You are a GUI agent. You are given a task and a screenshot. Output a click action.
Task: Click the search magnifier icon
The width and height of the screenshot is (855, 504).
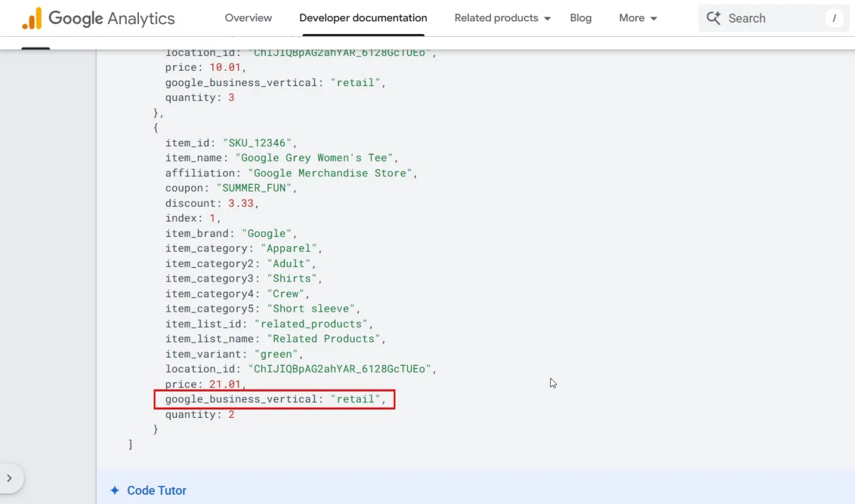point(714,18)
